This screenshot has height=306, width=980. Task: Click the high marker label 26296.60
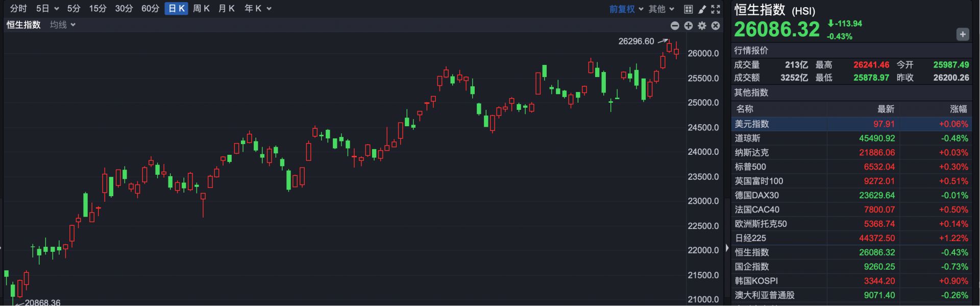point(636,41)
